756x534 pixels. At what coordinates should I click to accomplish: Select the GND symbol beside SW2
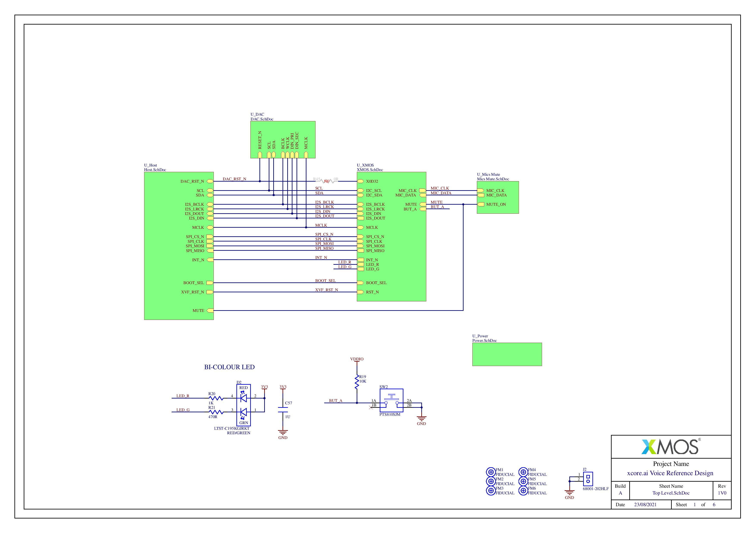click(422, 420)
